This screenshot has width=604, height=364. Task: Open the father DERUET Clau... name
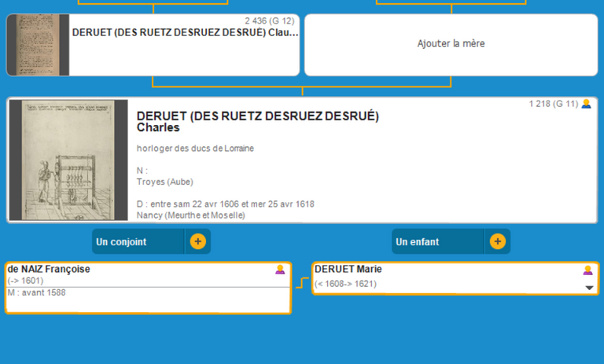[185, 33]
